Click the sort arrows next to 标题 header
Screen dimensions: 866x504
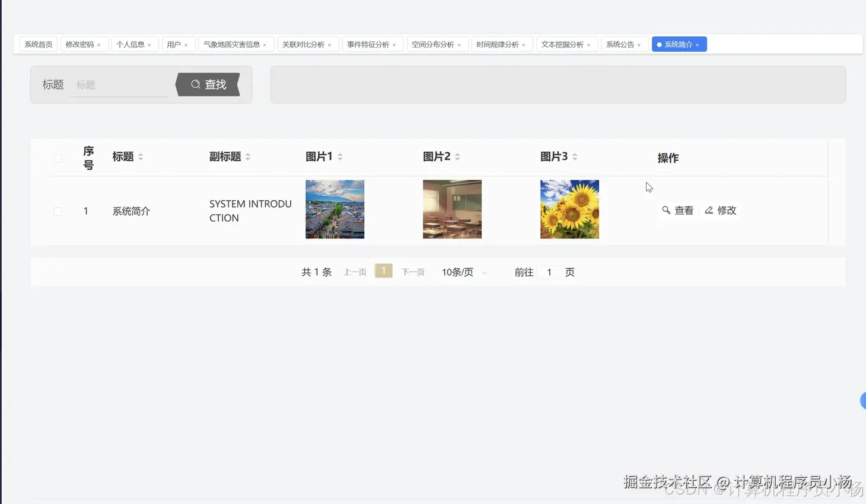pyautogui.click(x=141, y=156)
